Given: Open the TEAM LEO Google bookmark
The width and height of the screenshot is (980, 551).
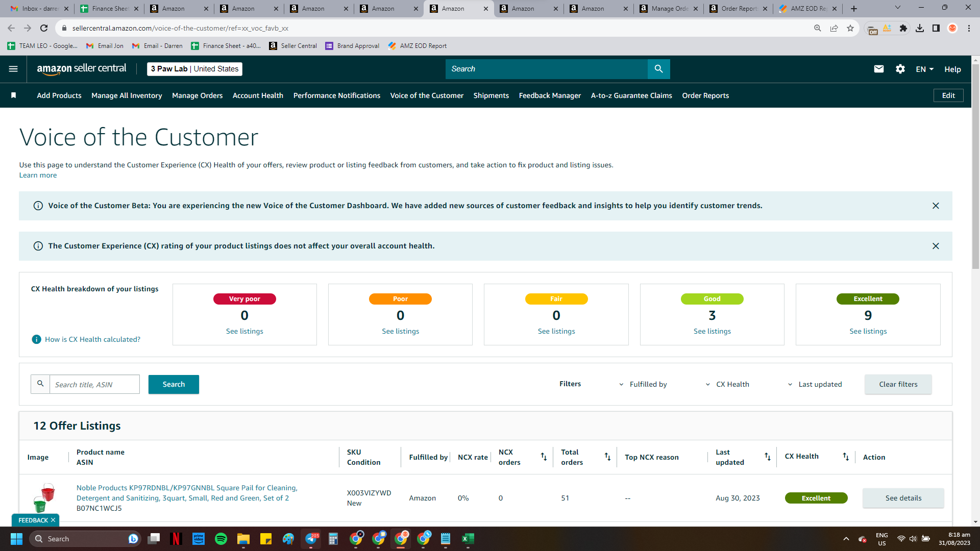Looking at the screenshot, I should [42, 46].
